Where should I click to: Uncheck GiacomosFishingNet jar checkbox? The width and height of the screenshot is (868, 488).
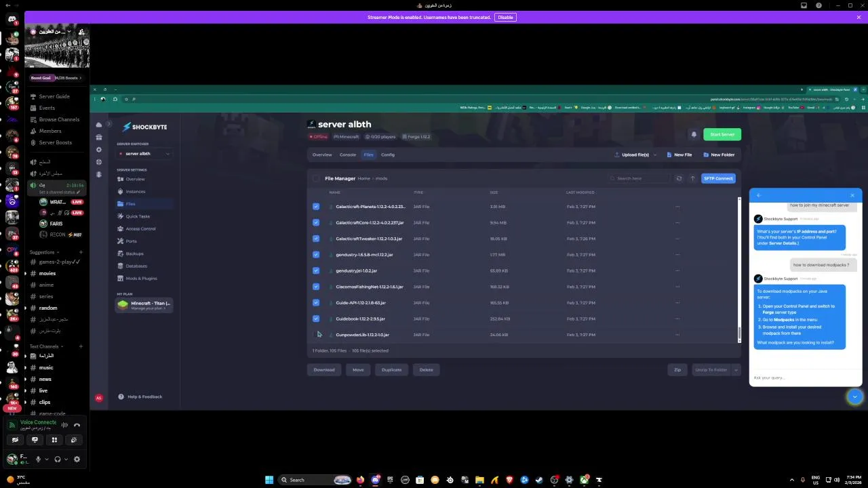(316, 287)
